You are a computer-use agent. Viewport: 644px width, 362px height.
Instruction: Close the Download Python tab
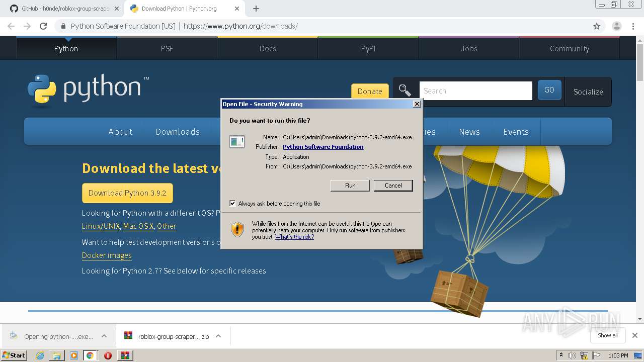click(237, 9)
